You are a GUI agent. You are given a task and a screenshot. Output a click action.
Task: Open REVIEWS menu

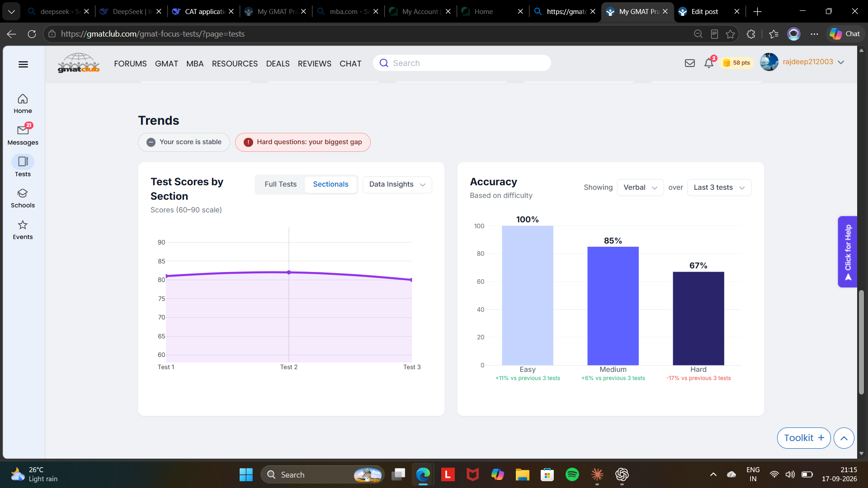(314, 64)
